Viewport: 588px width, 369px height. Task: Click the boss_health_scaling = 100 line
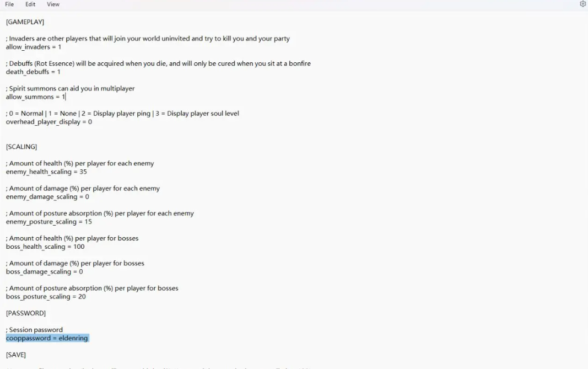[45, 247]
